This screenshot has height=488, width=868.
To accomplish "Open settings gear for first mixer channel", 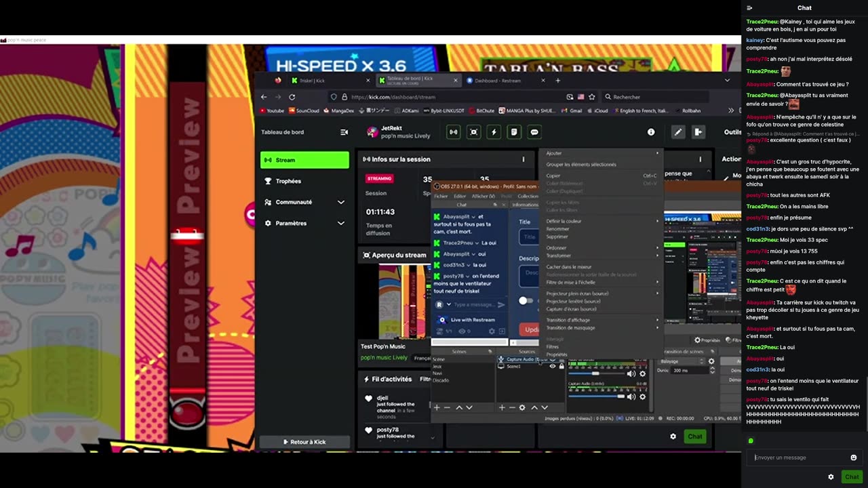I will 643,373.
